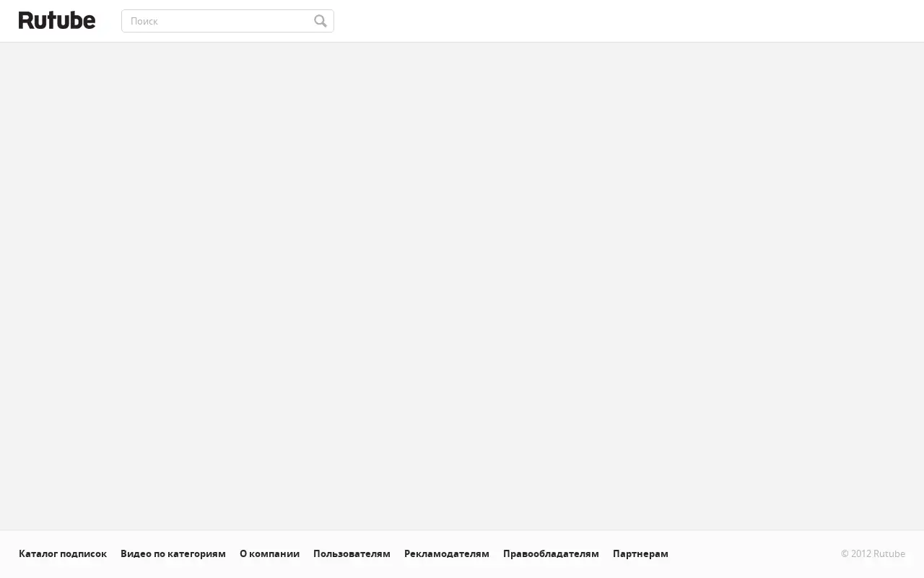This screenshot has width=924, height=578.
Task: Open Пользователям footer link
Action: [352, 553]
